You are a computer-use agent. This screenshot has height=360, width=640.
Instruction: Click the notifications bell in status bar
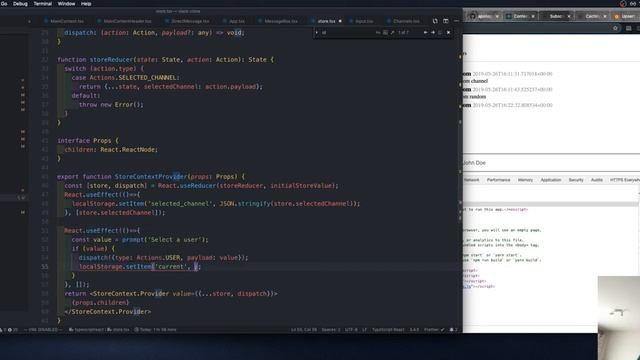[453, 330]
